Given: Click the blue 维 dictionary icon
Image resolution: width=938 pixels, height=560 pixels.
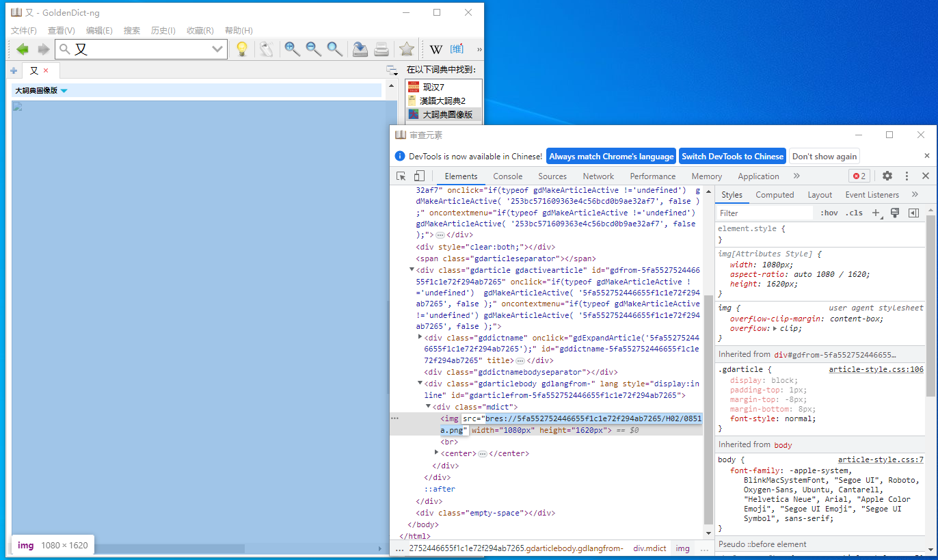Looking at the screenshot, I should coord(457,49).
